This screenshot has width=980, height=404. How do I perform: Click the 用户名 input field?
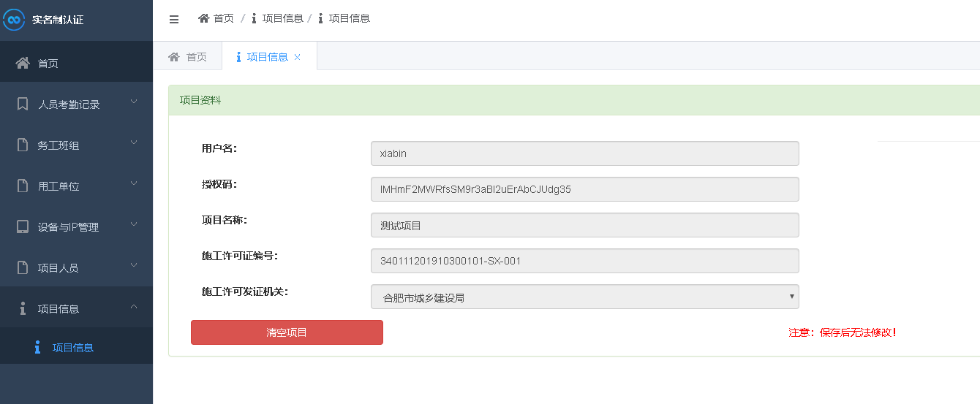pyautogui.click(x=584, y=153)
